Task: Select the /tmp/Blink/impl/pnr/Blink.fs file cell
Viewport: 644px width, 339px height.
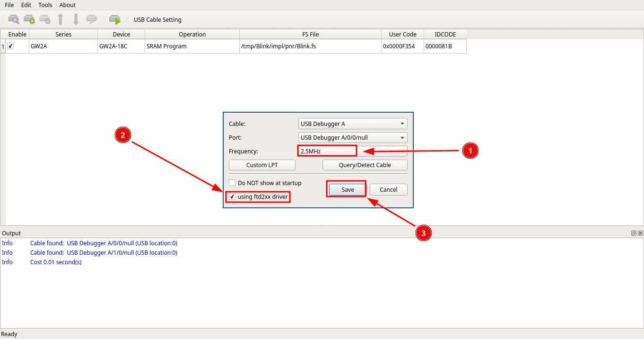Action: tap(310, 46)
